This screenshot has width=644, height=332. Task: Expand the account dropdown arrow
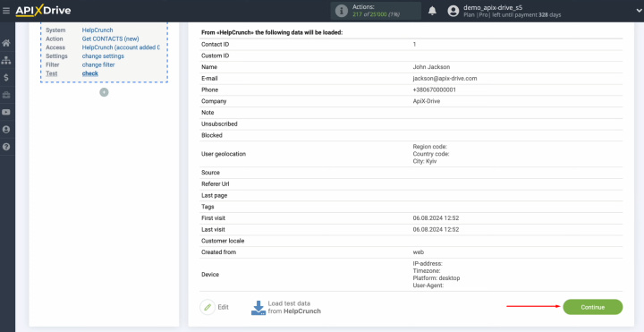(x=639, y=11)
